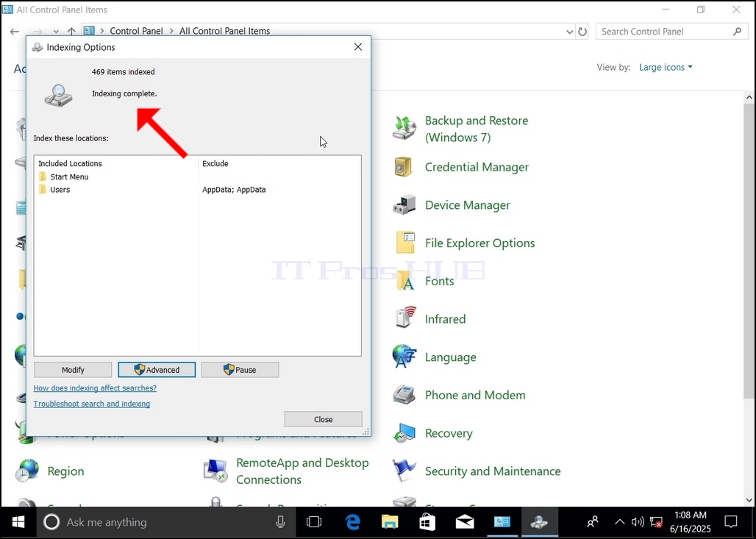Open File Explorer from the taskbar
Screen dimensions: 756x539
point(390,522)
